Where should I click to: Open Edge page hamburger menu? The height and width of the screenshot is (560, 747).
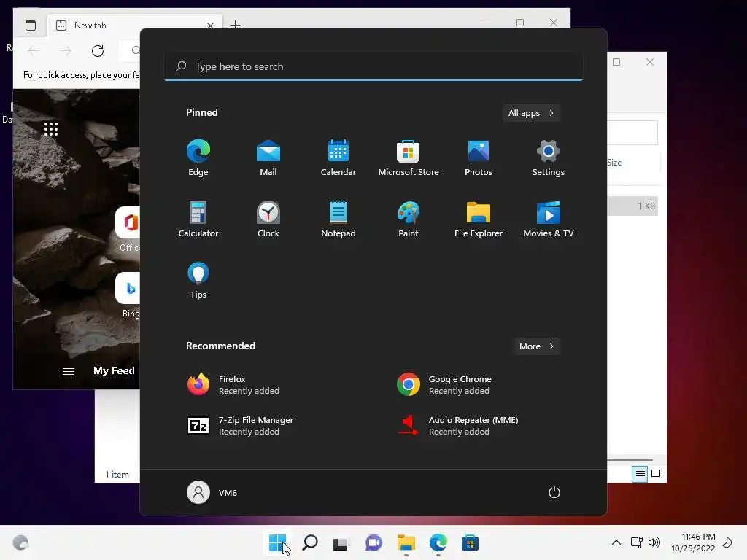pyautogui.click(x=68, y=371)
